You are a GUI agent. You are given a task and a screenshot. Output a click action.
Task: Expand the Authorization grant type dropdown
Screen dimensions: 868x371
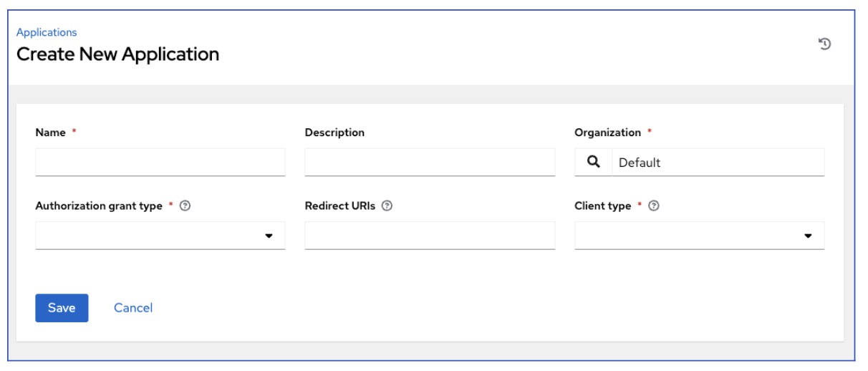160,236
